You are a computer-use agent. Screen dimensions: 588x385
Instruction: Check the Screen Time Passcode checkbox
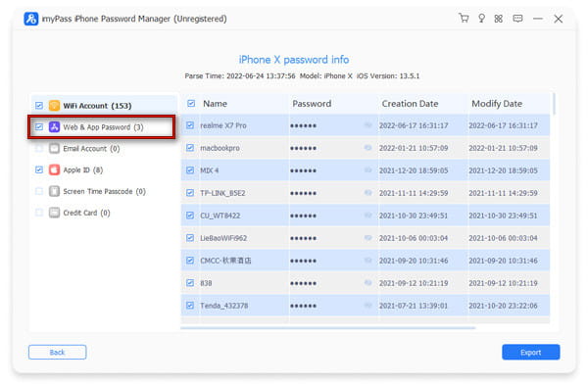click(39, 191)
